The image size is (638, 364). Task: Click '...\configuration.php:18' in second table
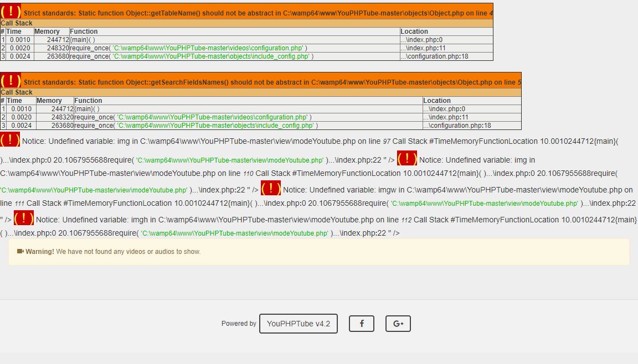tap(457, 126)
